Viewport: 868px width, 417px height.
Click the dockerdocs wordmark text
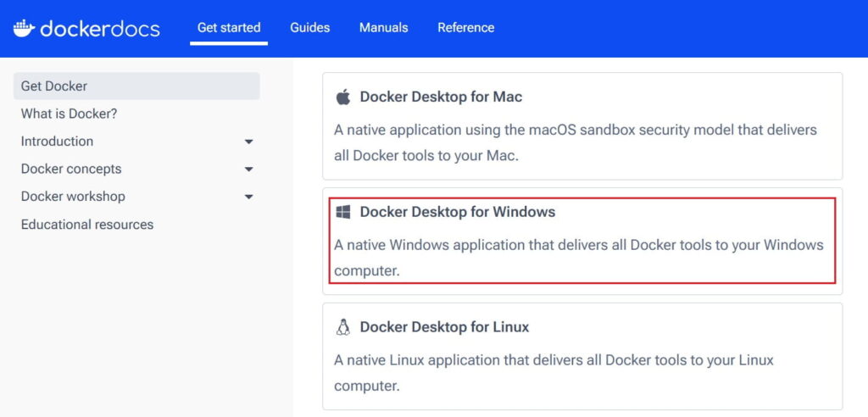pyautogui.click(x=100, y=28)
